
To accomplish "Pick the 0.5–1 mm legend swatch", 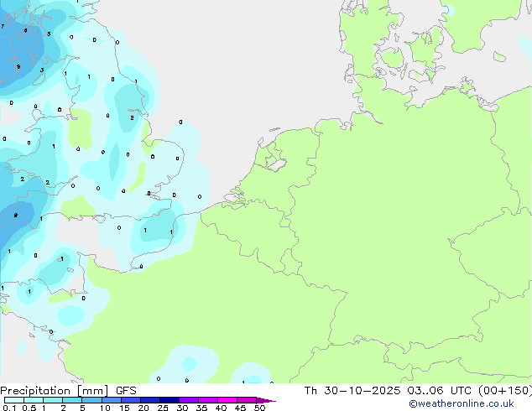I will point(34,400).
